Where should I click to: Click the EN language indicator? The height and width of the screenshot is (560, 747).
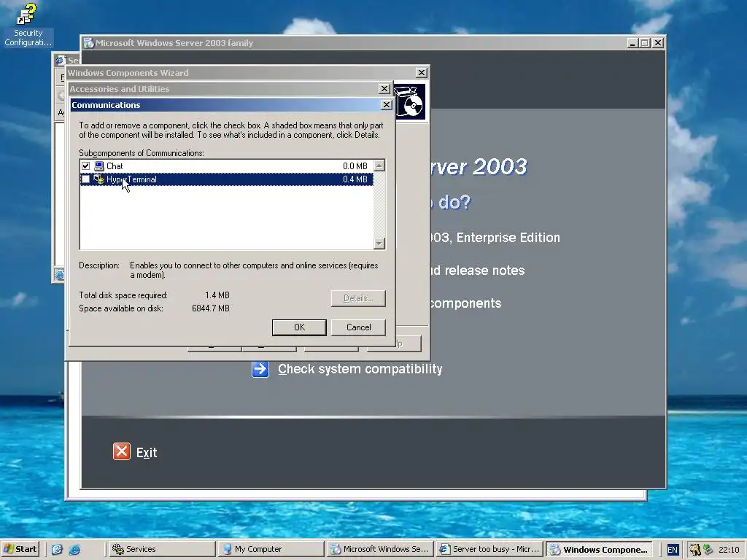(x=672, y=550)
